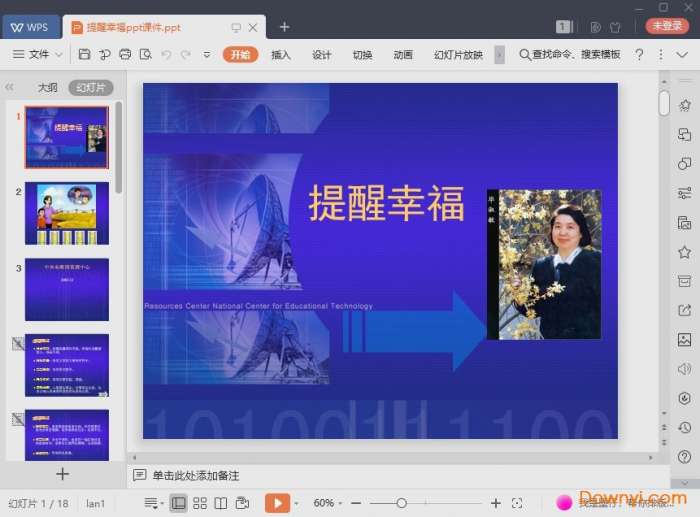This screenshot has width=700, height=517.
Task: Select the 插入 ribbon tab
Action: 281,55
